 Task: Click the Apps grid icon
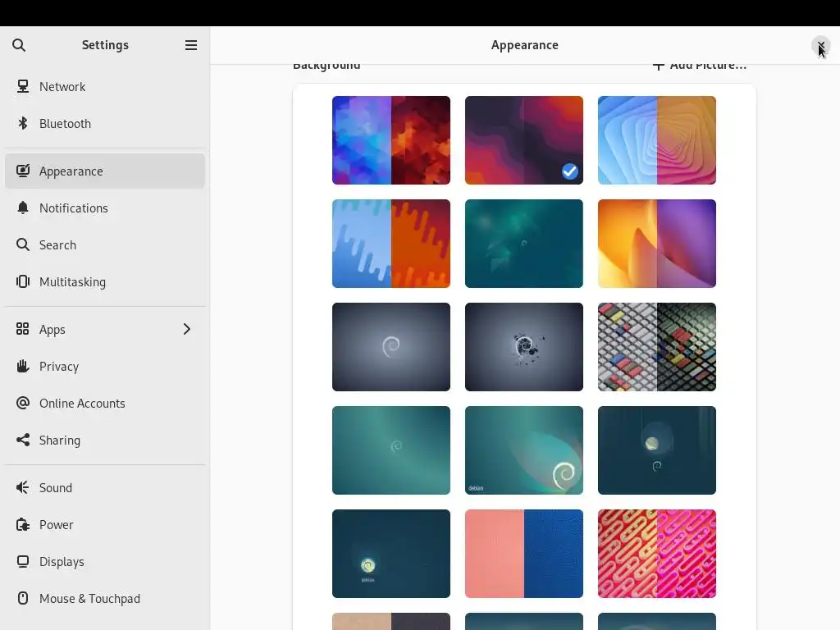(22, 329)
